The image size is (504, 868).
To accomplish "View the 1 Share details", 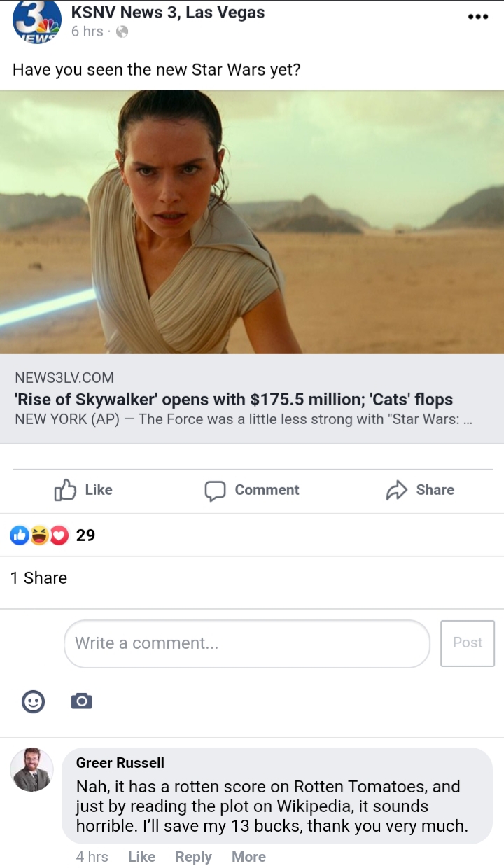I will 38,578.
